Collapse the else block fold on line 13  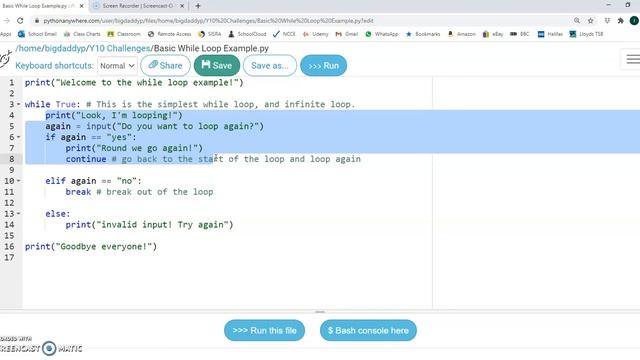[18, 214]
